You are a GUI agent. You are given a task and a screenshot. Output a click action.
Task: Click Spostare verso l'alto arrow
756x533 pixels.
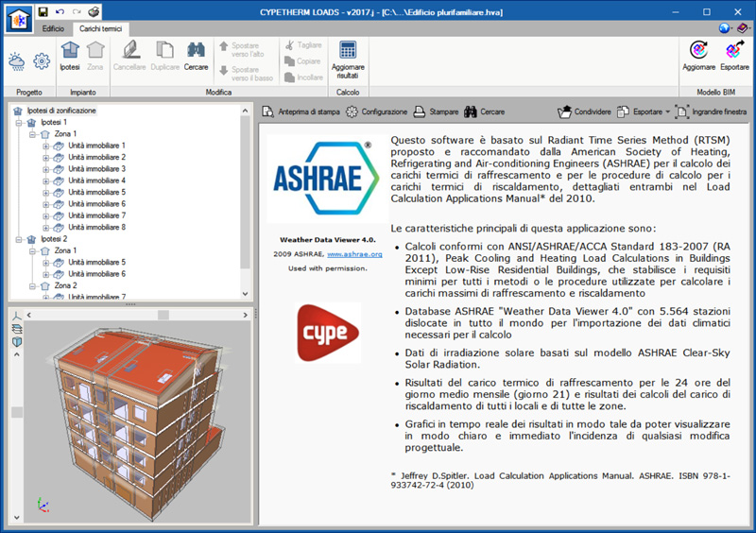[223, 46]
